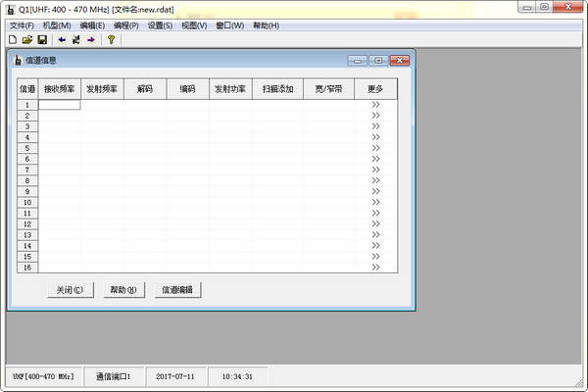Click the 解码 column header

pos(145,89)
